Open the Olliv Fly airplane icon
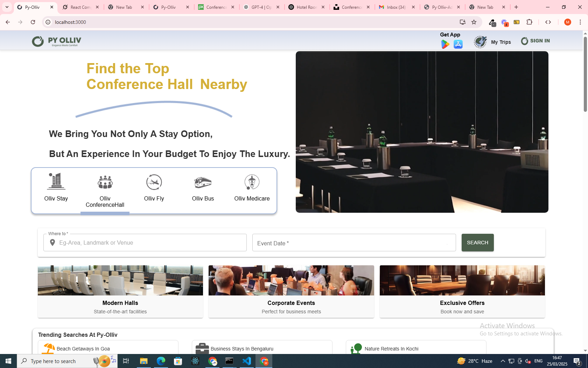The height and width of the screenshot is (368, 588). coord(154,182)
